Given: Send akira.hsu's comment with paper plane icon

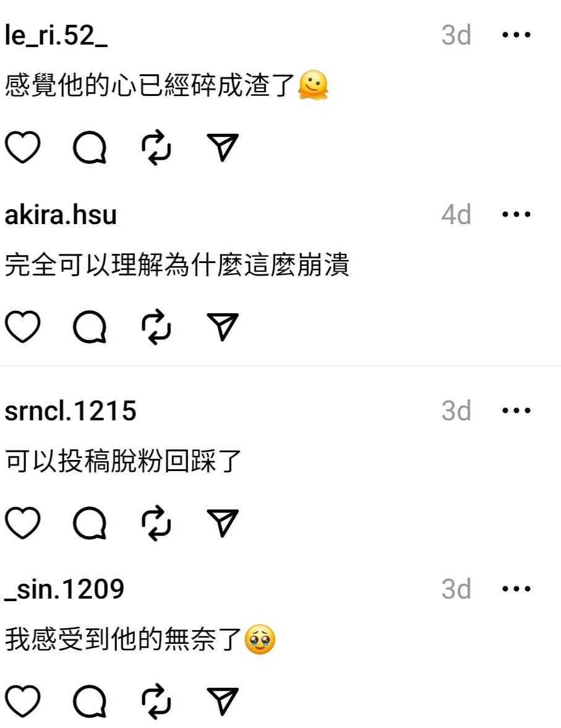Looking at the screenshot, I should point(223,327).
